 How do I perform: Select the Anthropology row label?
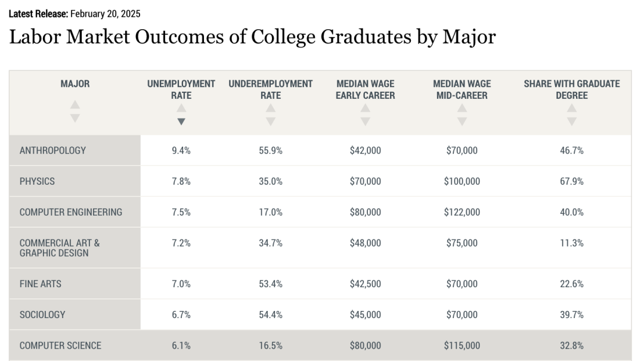(52, 151)
